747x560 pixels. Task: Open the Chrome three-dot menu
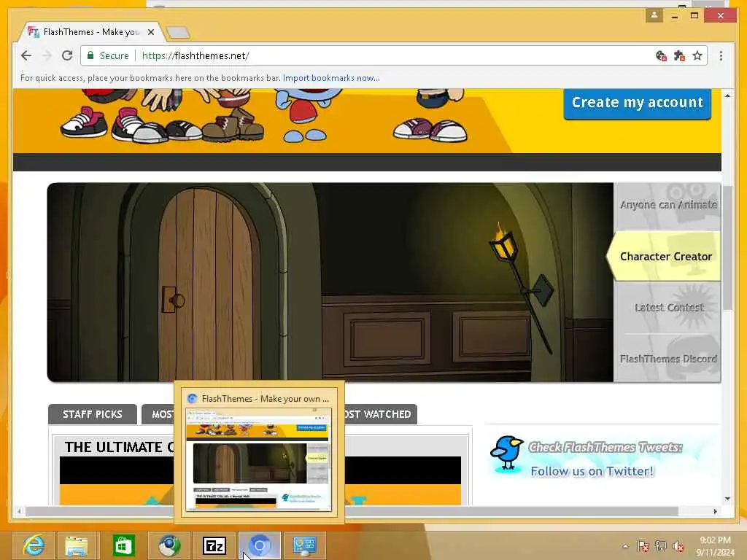pyautogui.click(x=721, y=55)
